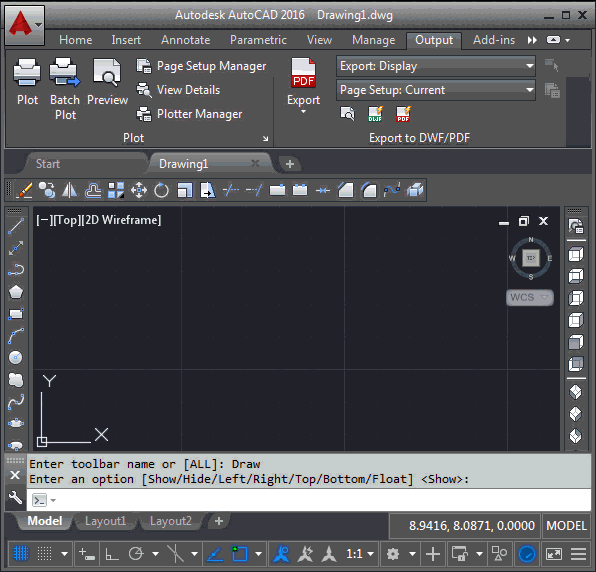Open the status bar customization menu
Screen dimensions: 596x572
578,554
